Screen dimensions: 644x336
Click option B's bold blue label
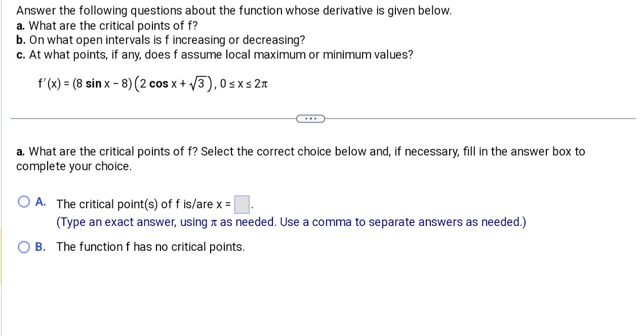pos(39,247)
